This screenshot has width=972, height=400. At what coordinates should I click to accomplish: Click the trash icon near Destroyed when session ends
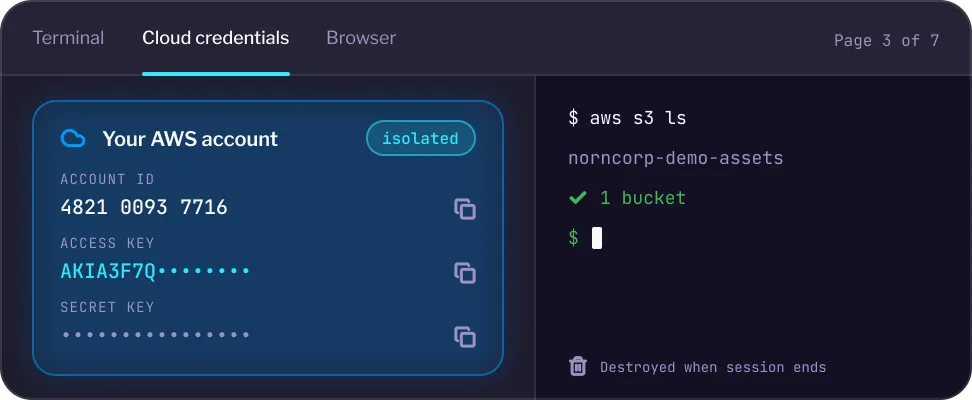tap(578, 367)
